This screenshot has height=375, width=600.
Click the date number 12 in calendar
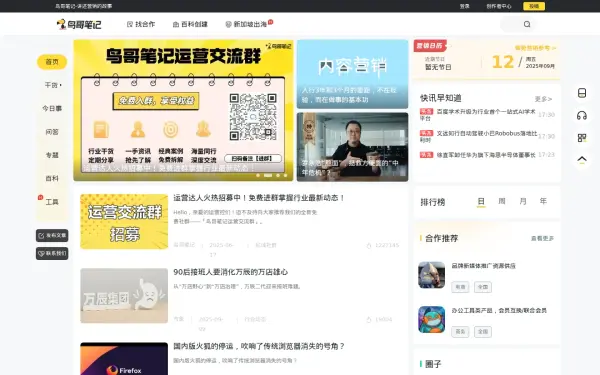coord(502,62)
